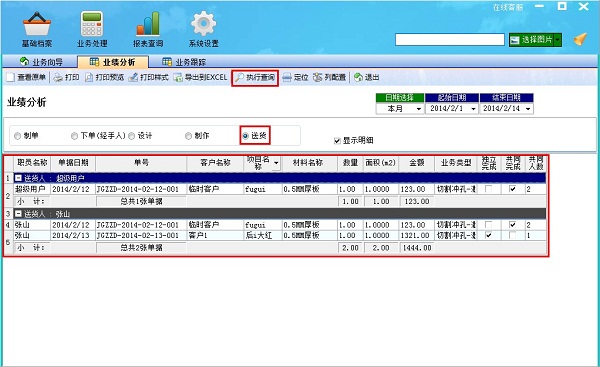
Task: Click the 总共1张单据 summary cell
Action: click(141, 201)
